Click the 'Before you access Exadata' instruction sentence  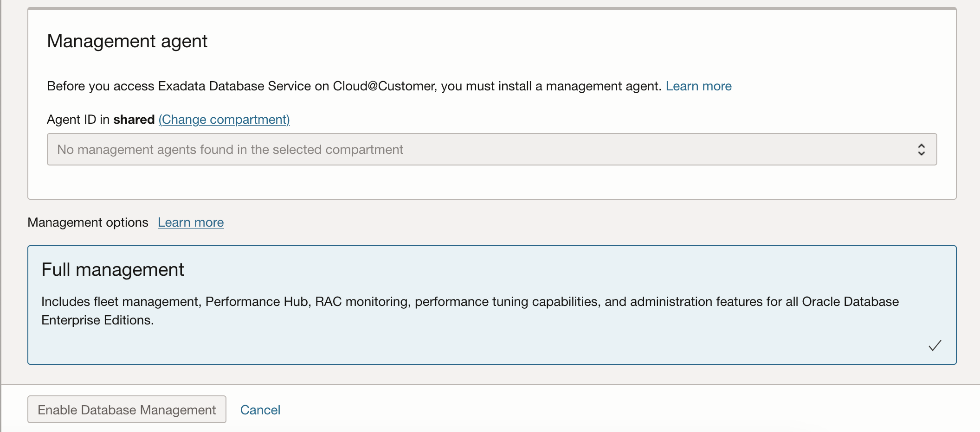pos(354,86)
